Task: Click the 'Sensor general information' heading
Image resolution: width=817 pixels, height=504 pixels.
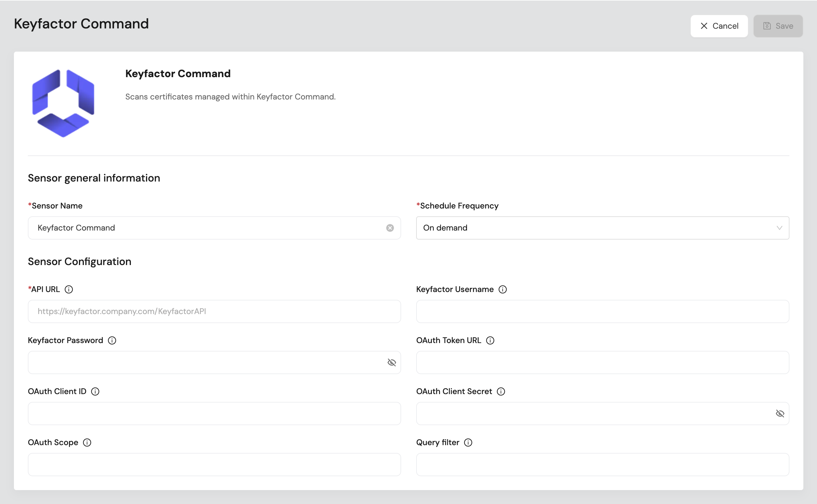Action: coord(94,178)
